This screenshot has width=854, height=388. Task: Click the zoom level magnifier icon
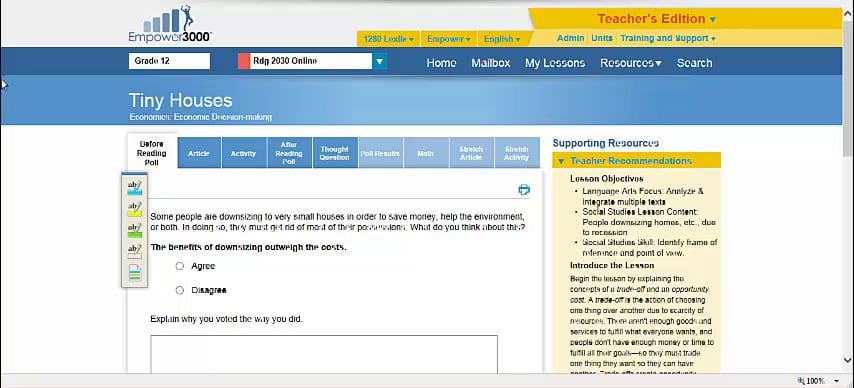point(801,381)
